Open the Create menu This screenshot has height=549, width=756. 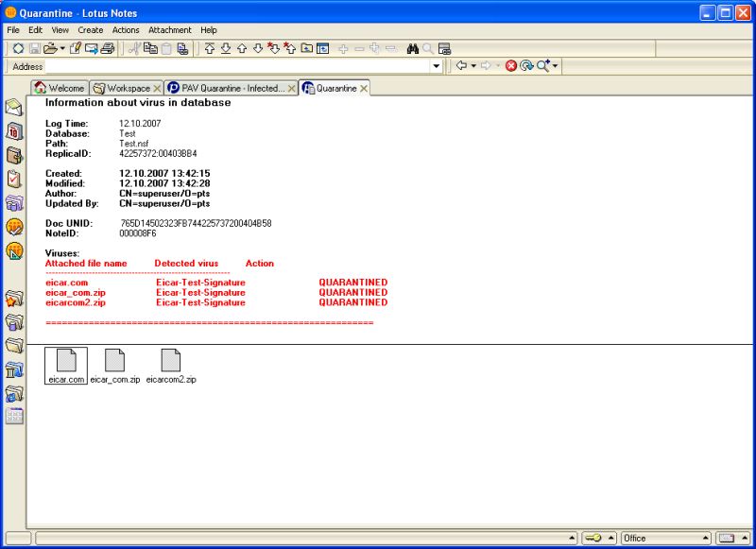tap(91, 30)
